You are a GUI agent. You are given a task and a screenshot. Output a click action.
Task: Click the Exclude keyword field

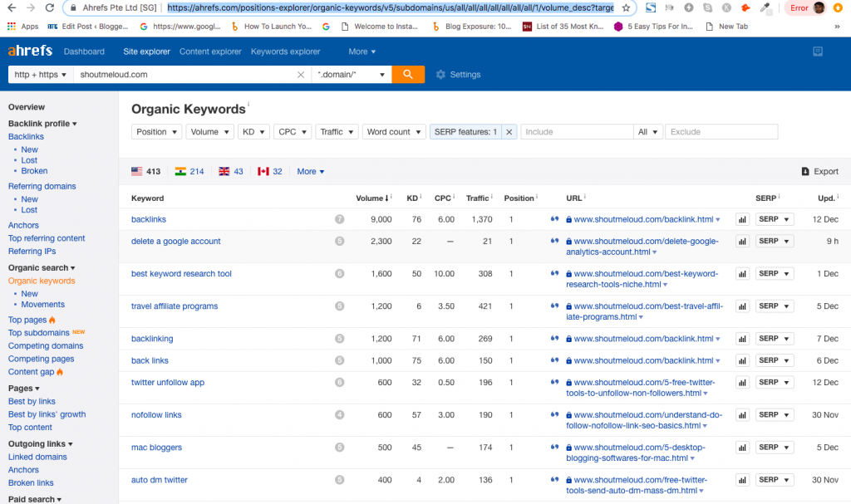tap(721, 132)
